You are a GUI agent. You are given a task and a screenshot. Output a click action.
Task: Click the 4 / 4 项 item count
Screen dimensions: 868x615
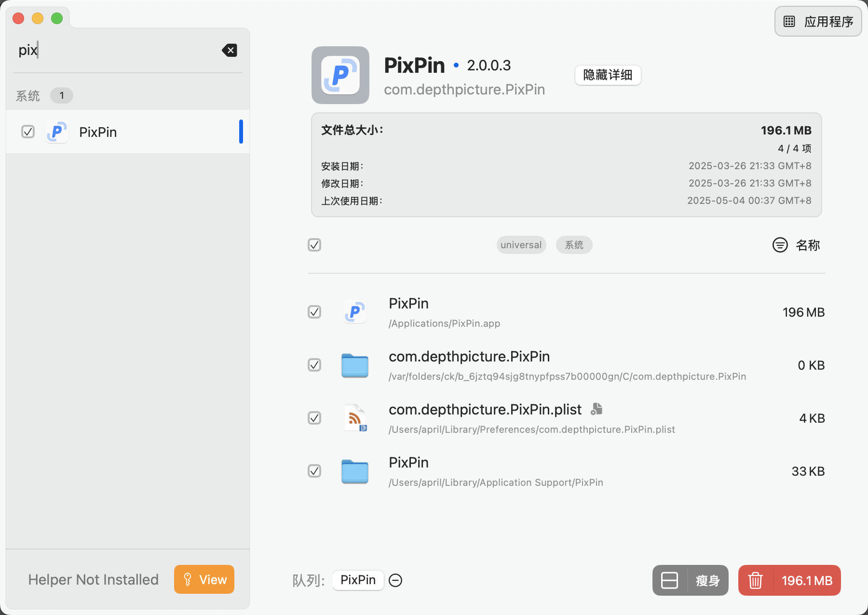pyautogui.click(x=794, y=148)
